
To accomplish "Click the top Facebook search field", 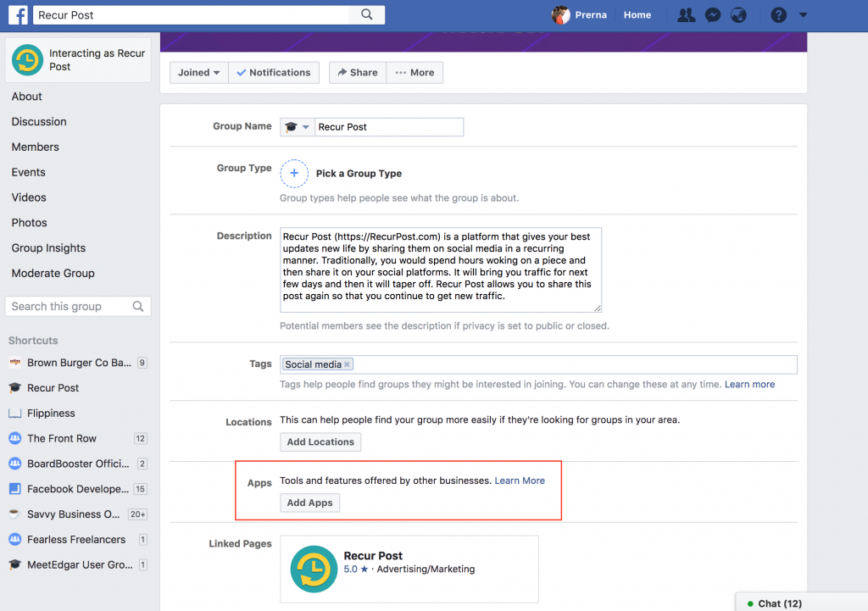I will 192,15.
